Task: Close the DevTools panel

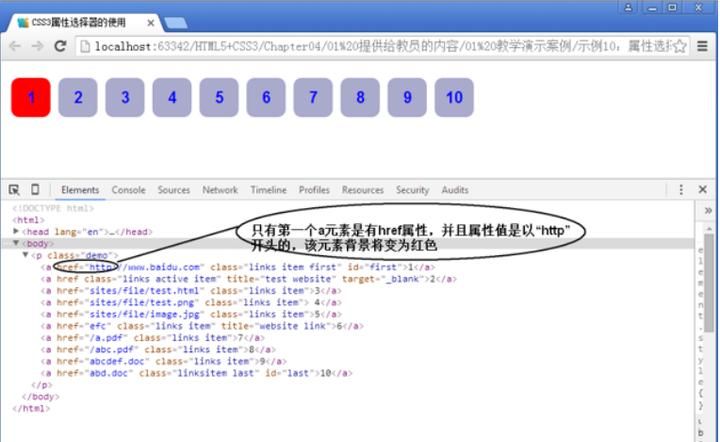Action: (703, 189)
